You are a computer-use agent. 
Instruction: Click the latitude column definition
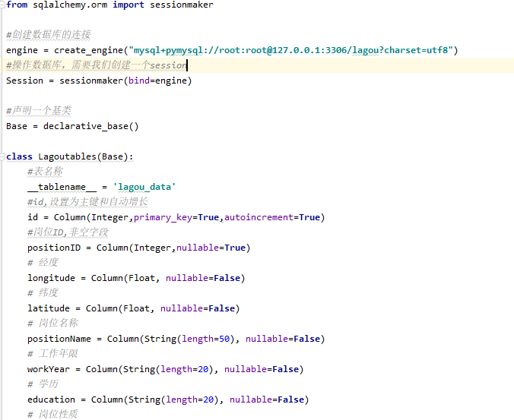[134, 308]
